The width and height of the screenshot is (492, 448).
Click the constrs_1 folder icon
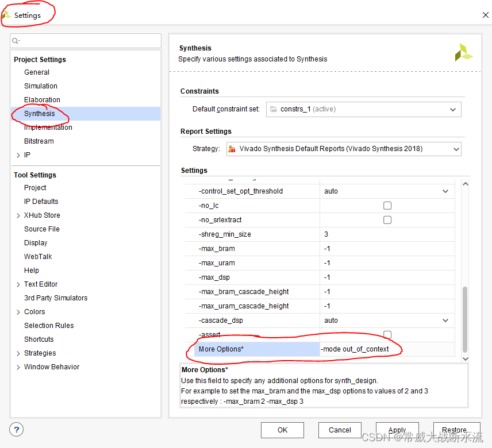click(273, 109)
